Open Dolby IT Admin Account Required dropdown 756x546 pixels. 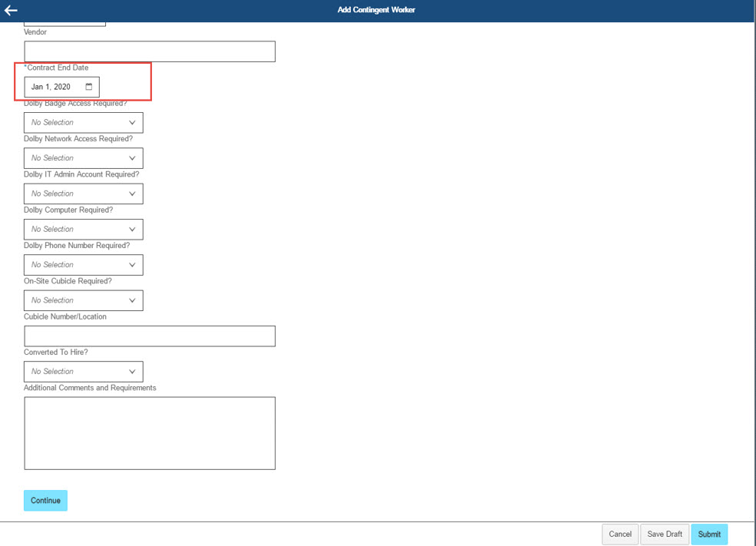(84, 194)
